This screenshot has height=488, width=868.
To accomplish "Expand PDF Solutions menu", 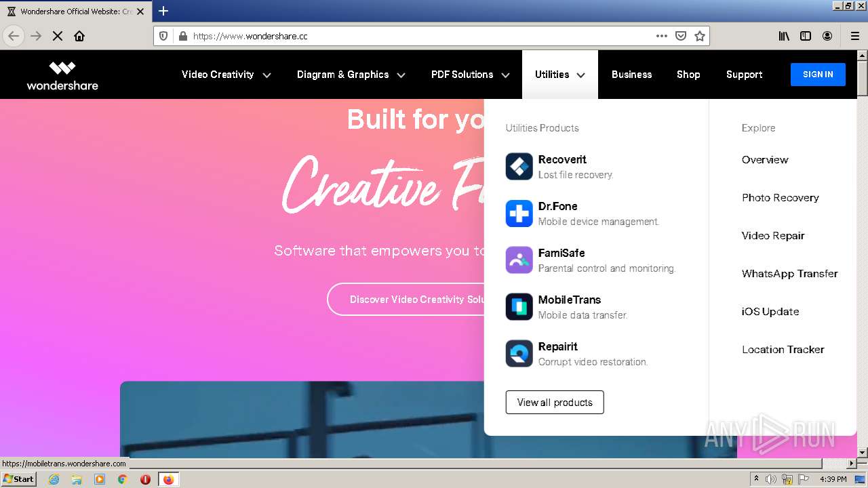I will 471,75.
